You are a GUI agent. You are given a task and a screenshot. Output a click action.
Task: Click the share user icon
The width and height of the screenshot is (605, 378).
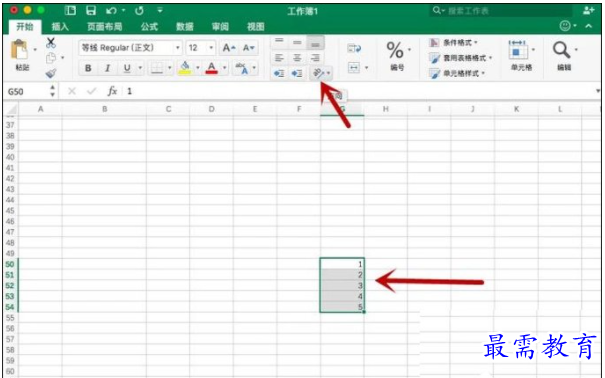tap(589, 10)
